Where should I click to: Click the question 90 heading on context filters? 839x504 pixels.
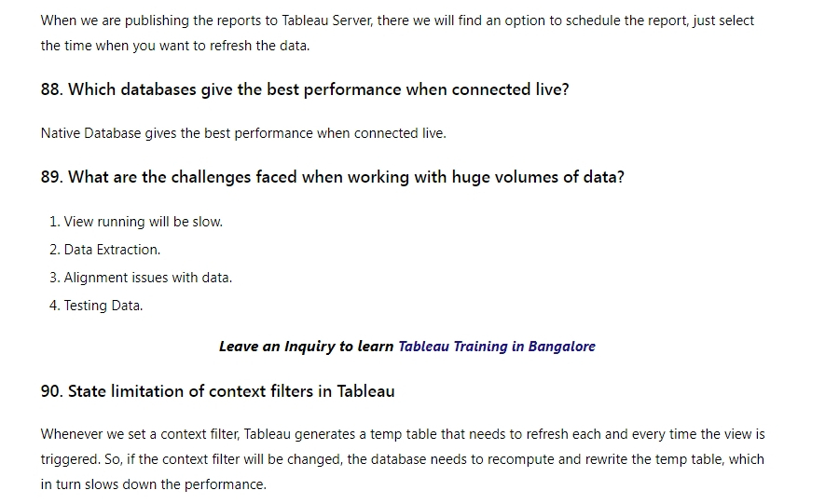(218, 391)
